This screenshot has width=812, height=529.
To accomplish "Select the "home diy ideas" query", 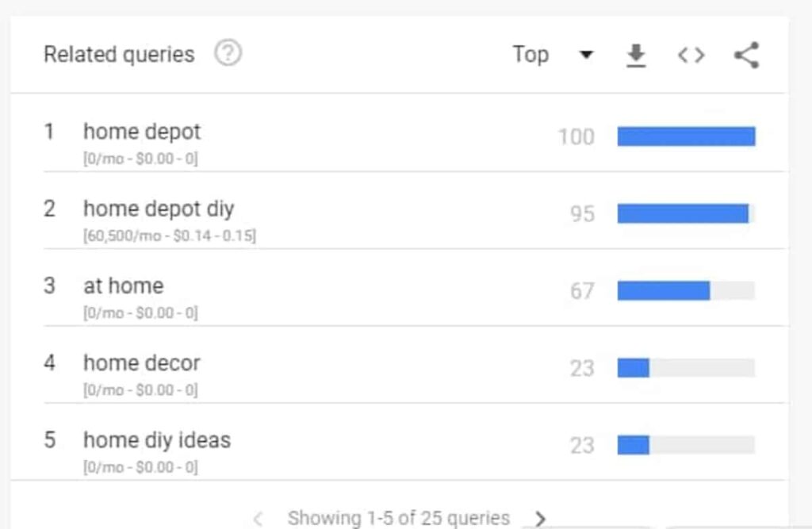I will 157,439.
